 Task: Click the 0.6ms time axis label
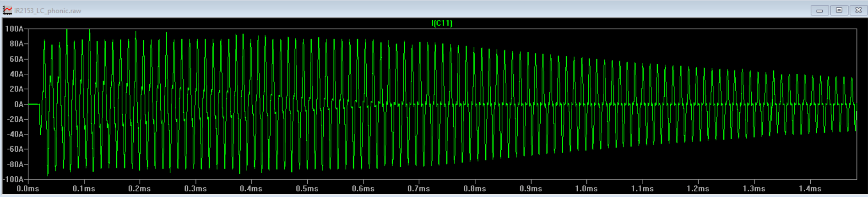tap(363, 189)
